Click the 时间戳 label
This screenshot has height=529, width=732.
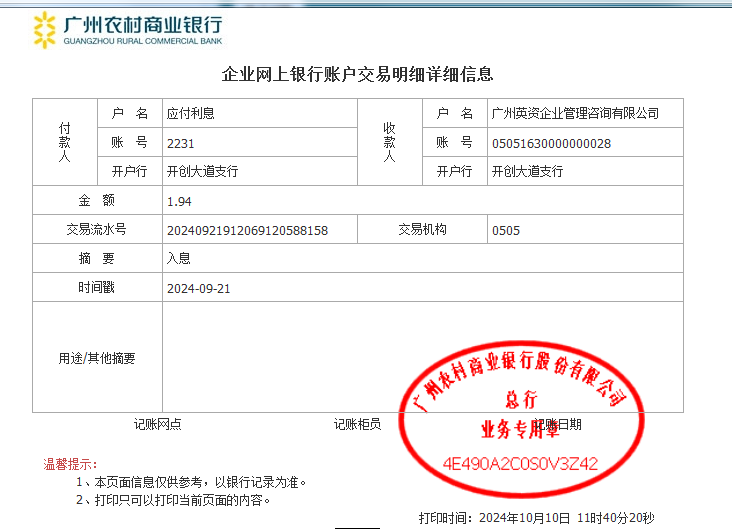click(x=97, y=288)
